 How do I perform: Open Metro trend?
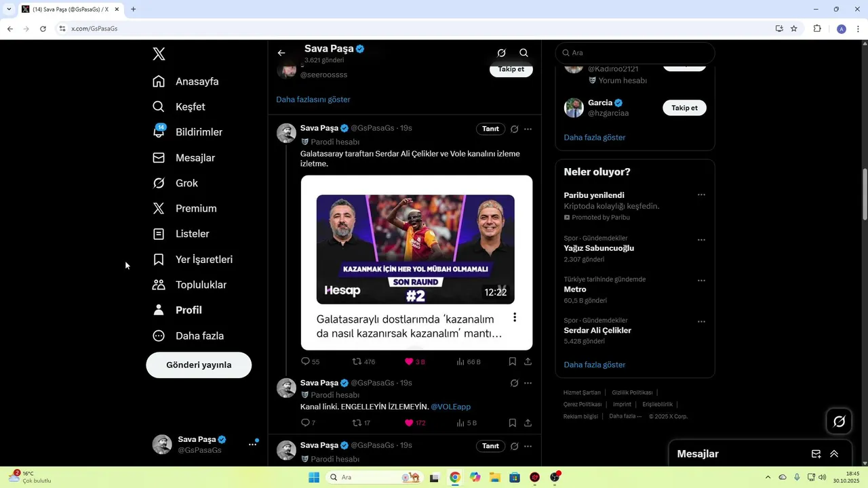(x=575, y=289)
